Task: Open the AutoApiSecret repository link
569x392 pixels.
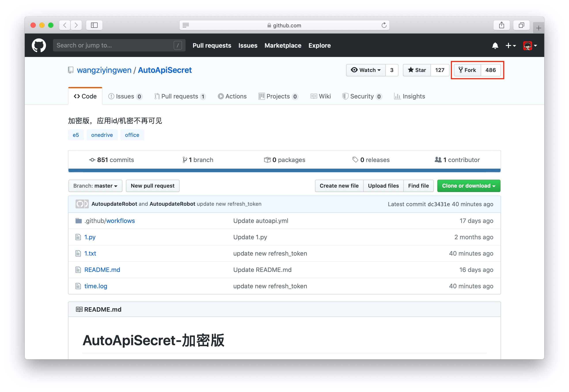Action: [165, 70]
